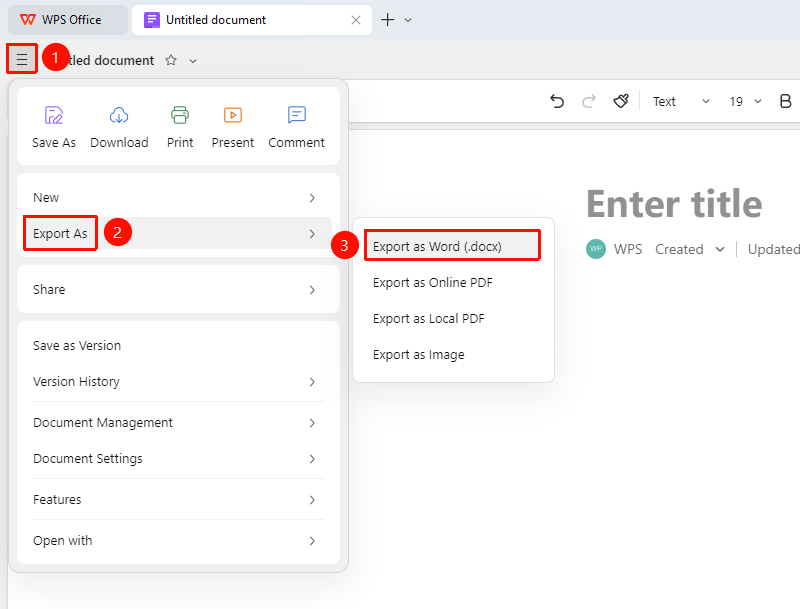
Task: Close the Untitled document tab
Action: [356, 20]
